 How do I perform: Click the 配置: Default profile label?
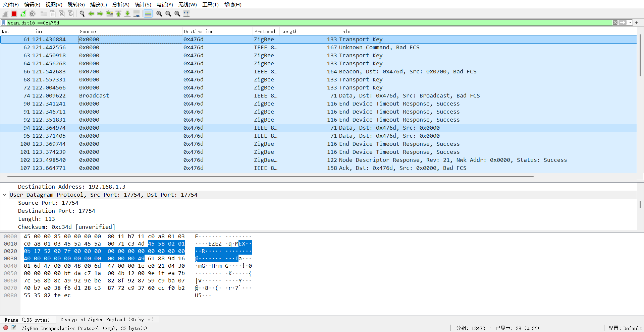(625, 328)
